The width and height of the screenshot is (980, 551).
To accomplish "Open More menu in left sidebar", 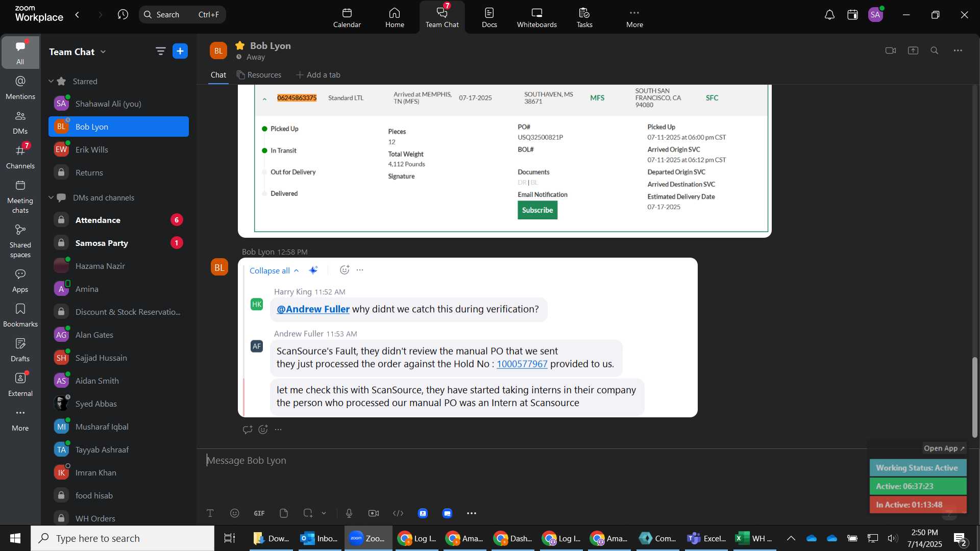I will click(x=20, y=420).
